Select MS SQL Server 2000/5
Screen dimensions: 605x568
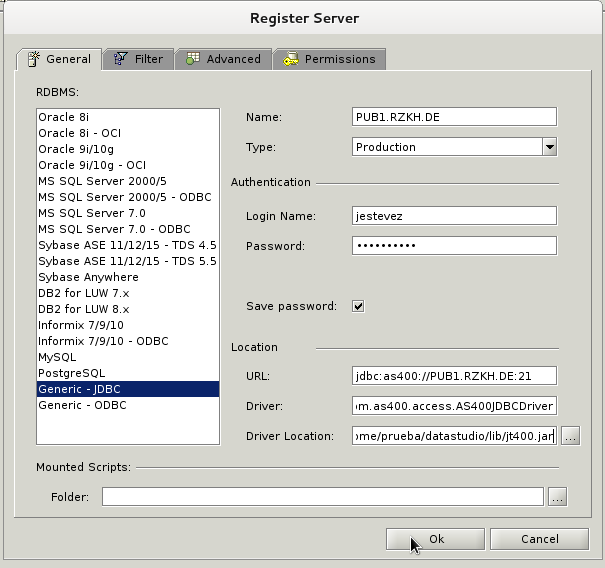[128, 181]
